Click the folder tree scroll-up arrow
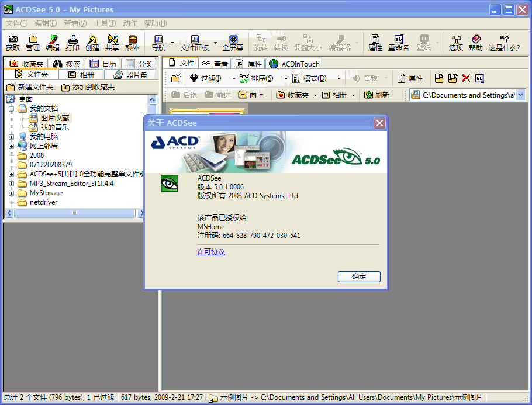This screenshot has height=405, width=532. click(x=153, y=100)
